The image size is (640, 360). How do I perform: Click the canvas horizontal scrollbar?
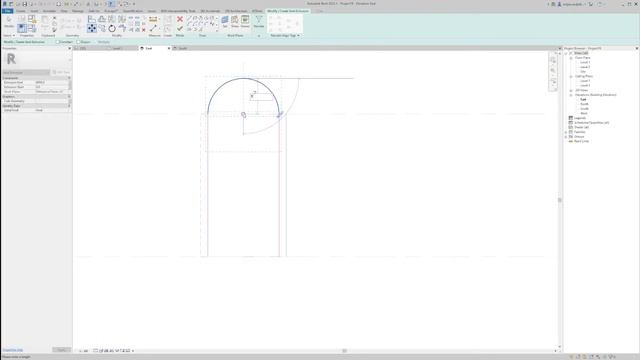(x=344, y=351)
